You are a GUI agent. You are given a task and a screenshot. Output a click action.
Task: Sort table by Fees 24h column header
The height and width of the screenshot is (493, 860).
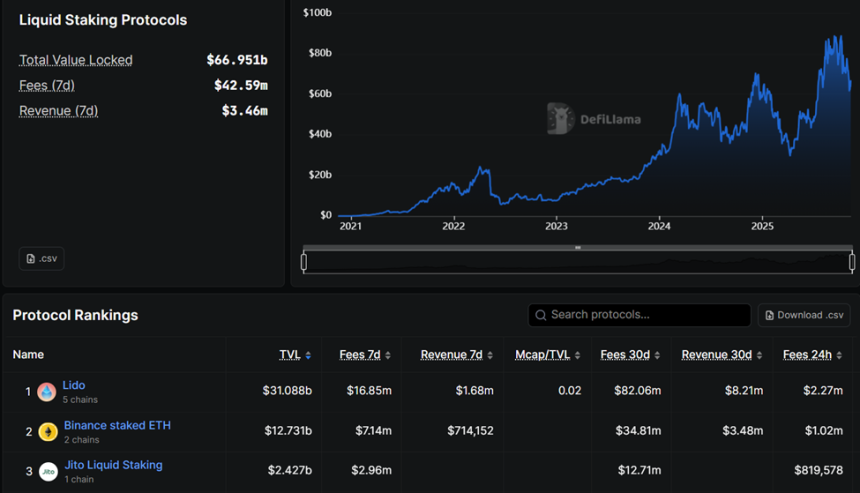[809, 355]
